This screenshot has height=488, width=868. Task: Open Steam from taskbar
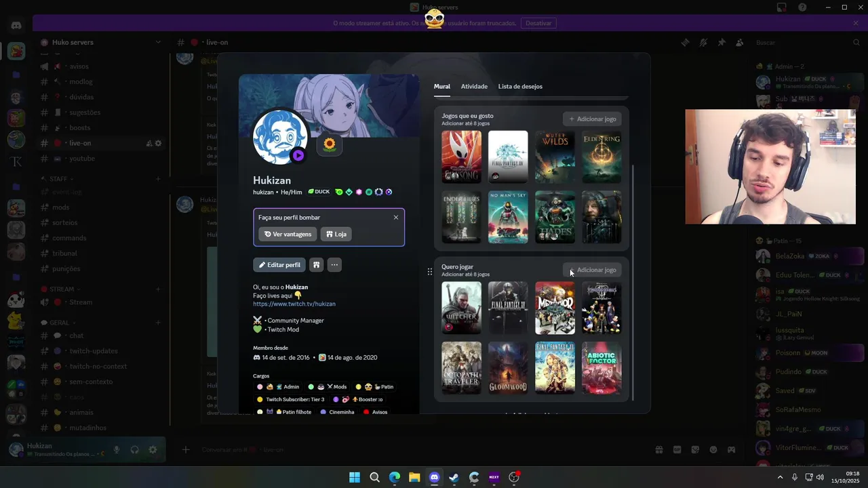454,477
